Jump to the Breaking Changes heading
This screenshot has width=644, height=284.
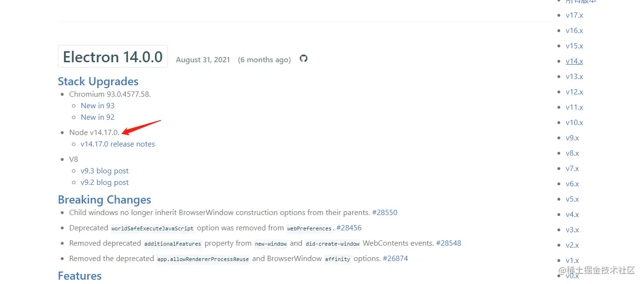104,199
